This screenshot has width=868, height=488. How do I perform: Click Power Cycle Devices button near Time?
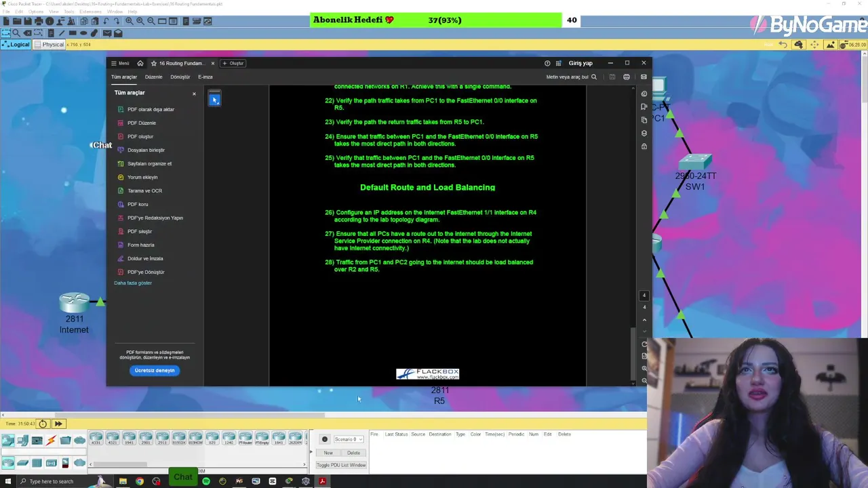coord(43,424)
